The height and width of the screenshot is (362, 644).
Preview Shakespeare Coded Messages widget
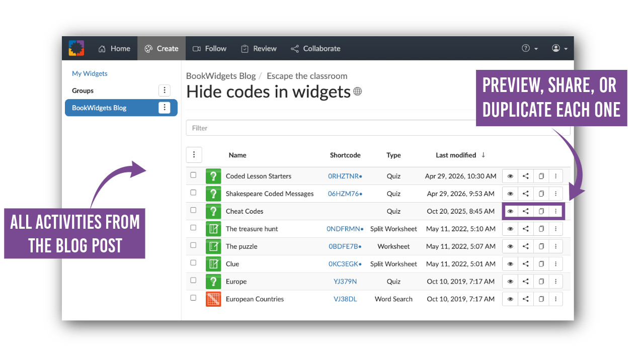click(510, 194)
